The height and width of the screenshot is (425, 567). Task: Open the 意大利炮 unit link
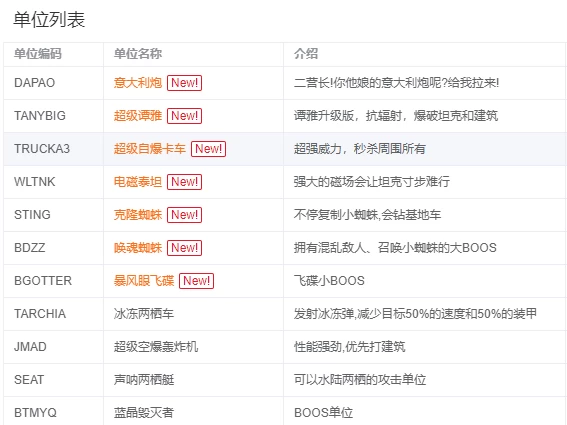(x=138, y=83)
